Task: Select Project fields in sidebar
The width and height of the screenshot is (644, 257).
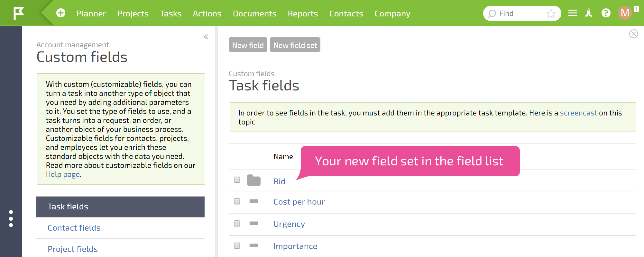Action: pos(120,249)
